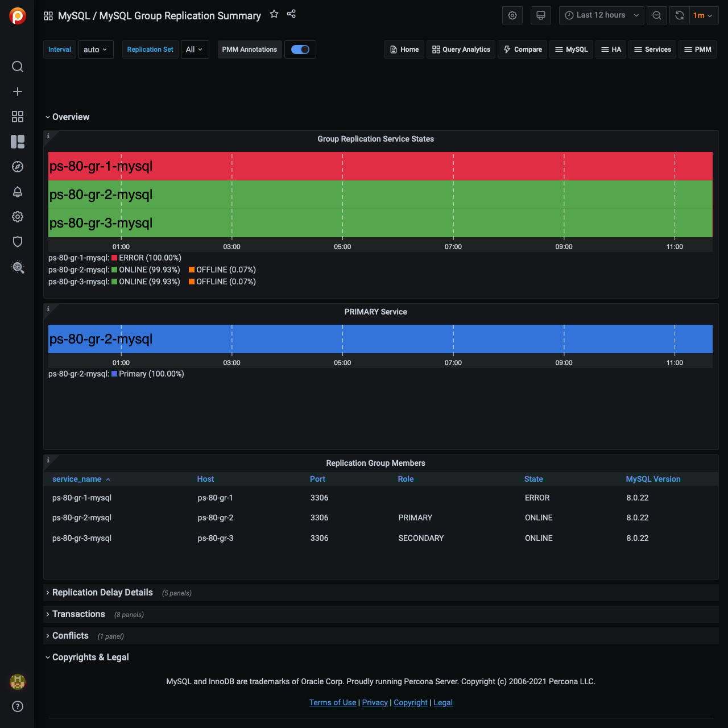Open the Privacy link

click(x=375, y=702)
